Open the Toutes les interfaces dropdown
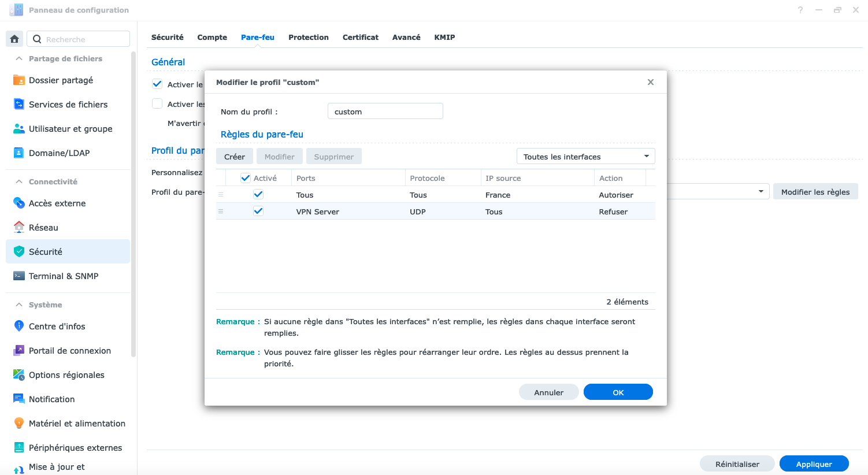The height and width of the screenshot is (475, 868). [585, 157]
